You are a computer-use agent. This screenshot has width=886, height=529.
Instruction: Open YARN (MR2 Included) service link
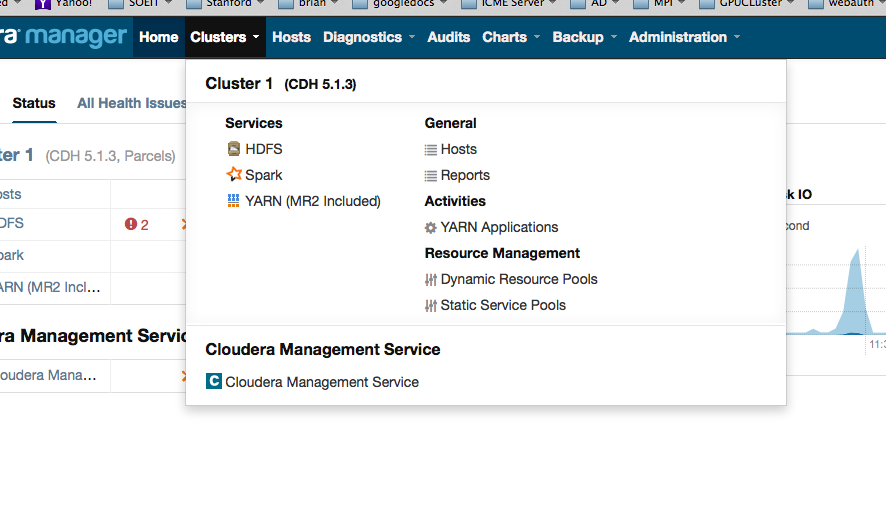312,201
